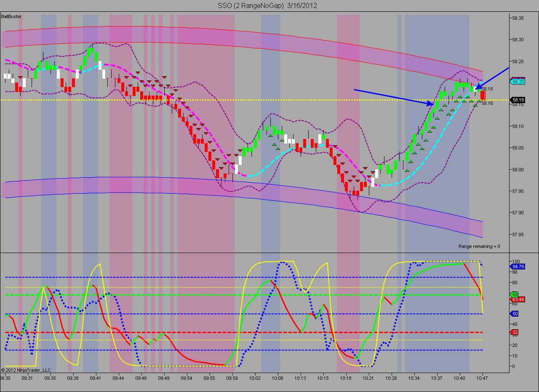Screen dimensions: 539x392
Task: Click the 57.95 price axis label
Action: point(518,191)
